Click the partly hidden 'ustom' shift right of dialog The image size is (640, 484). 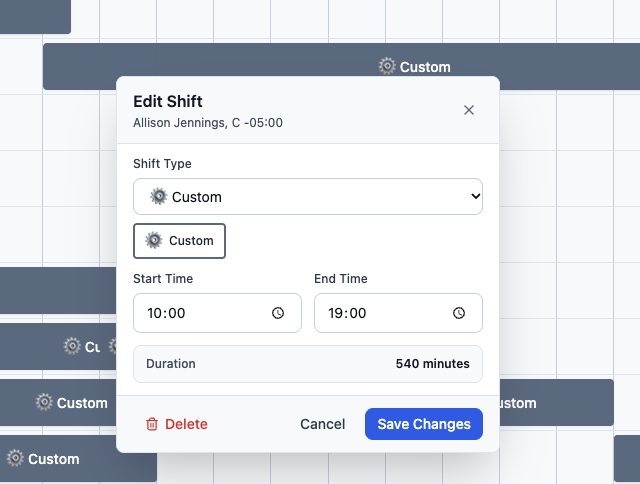pos(556,403)
